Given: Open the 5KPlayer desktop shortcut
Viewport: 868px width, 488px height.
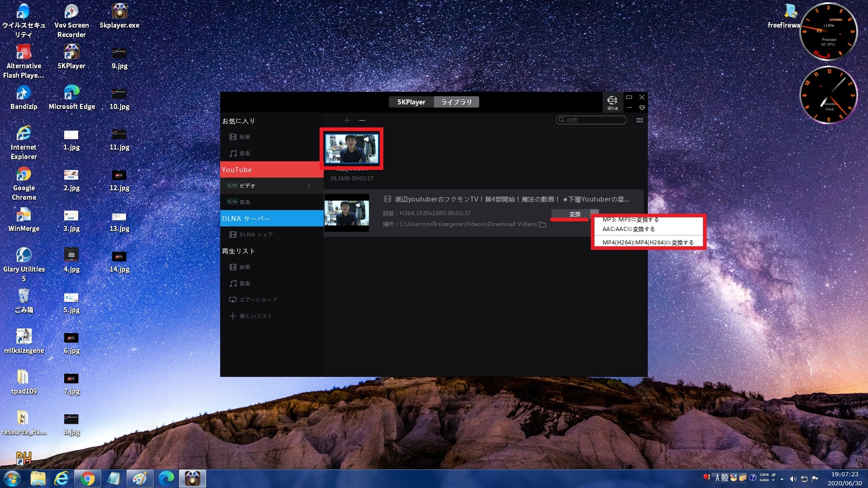Looking at the screenshot, I should (x=71, y=57).
